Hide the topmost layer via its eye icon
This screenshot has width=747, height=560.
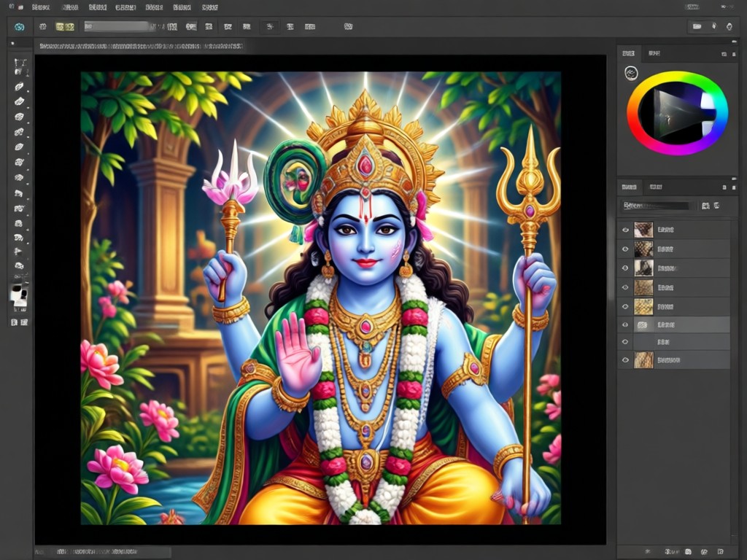point(625,230)
